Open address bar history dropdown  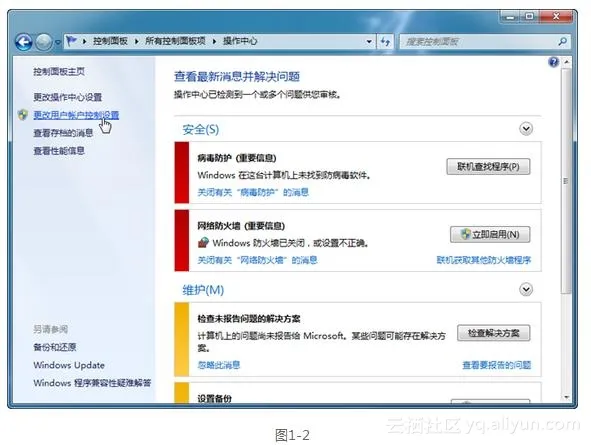tap(369, 41)
